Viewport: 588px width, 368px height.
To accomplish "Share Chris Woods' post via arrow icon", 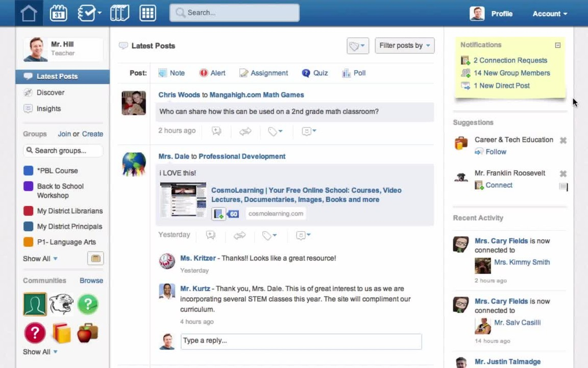I will pyautogui.click(x=245, y=131).
